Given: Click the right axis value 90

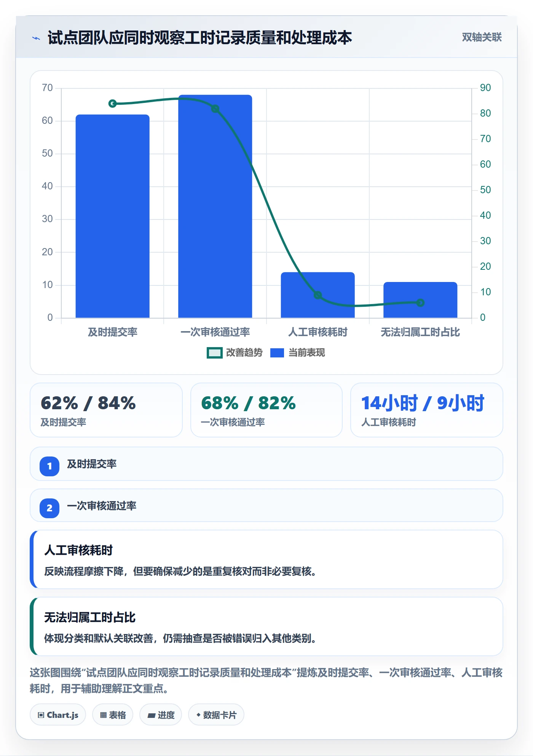Looking at the screenshot, I should coord(485,88).
